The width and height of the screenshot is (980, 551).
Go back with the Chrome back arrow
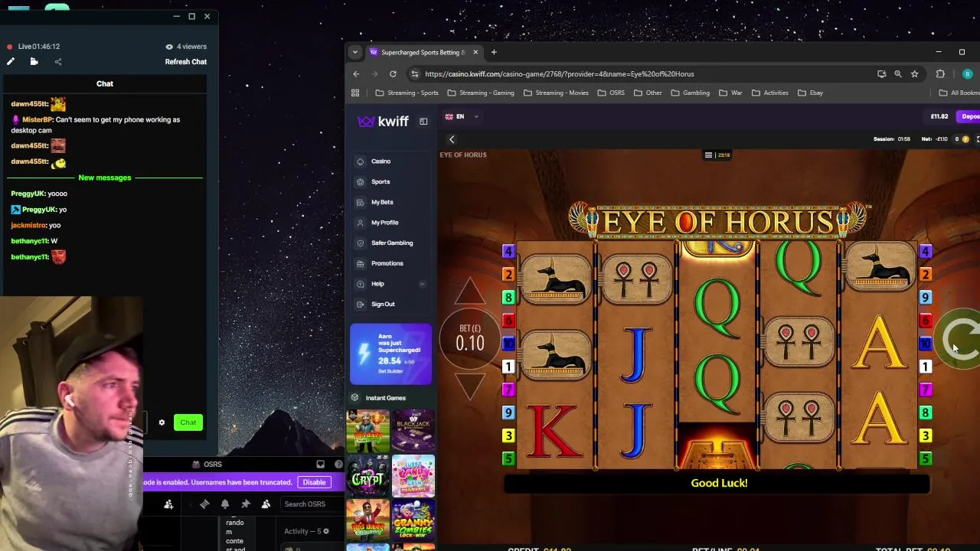[356, 74]
